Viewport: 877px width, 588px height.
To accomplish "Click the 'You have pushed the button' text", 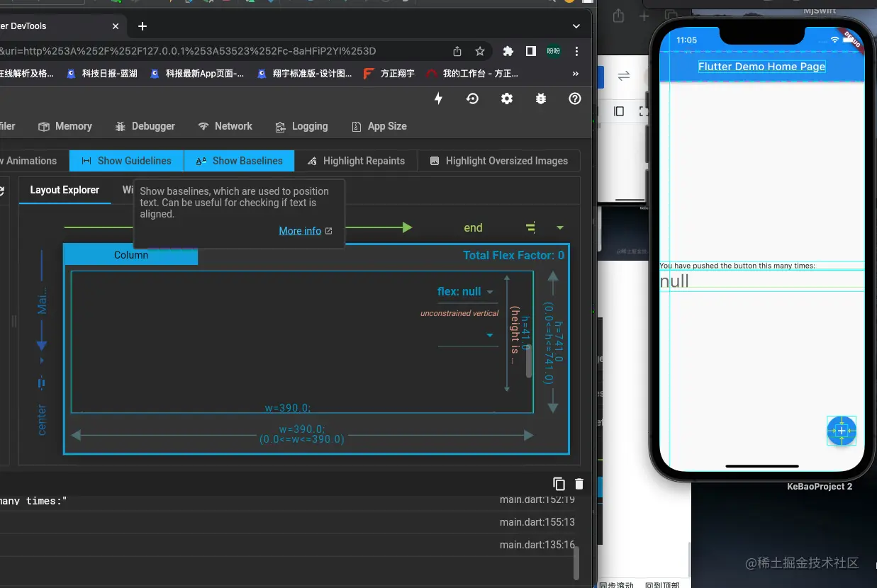I will tap(737, 266).
